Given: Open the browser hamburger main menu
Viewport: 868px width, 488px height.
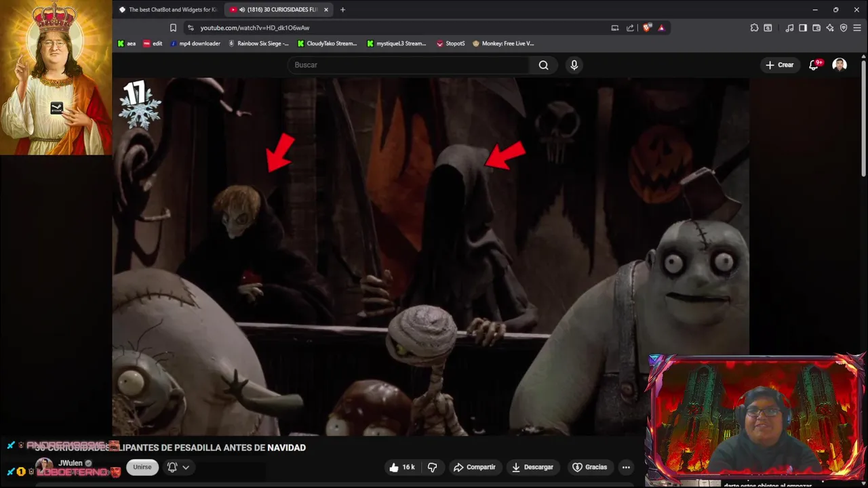Looking at the screenshot, I should coord(857,28).
